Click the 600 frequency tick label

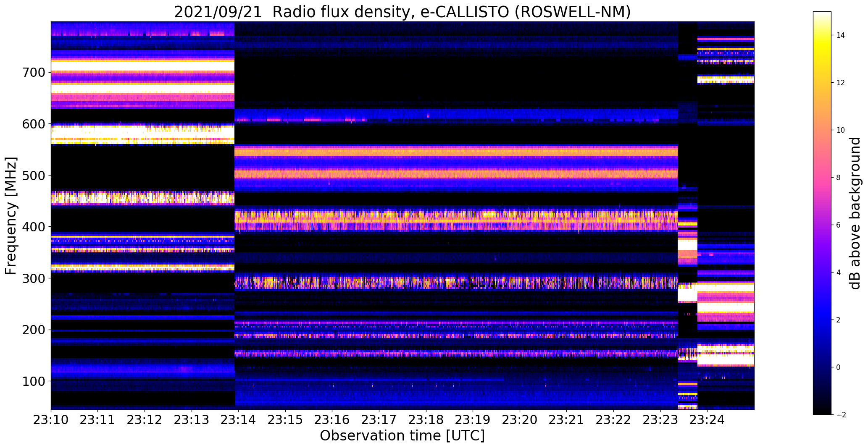pyautogui.click(x=33, y=124)
